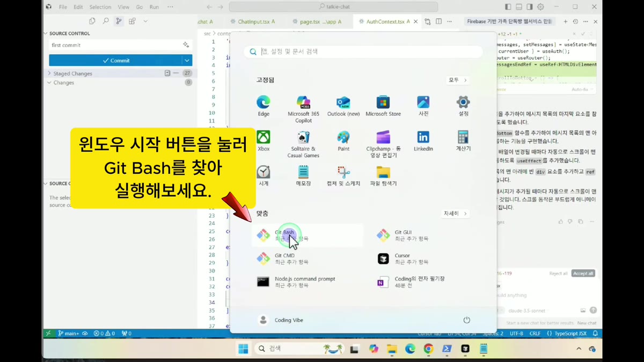
Task: Open Microsoft Store pinned app
Action: pyautogui.click(x=383, y=106)
